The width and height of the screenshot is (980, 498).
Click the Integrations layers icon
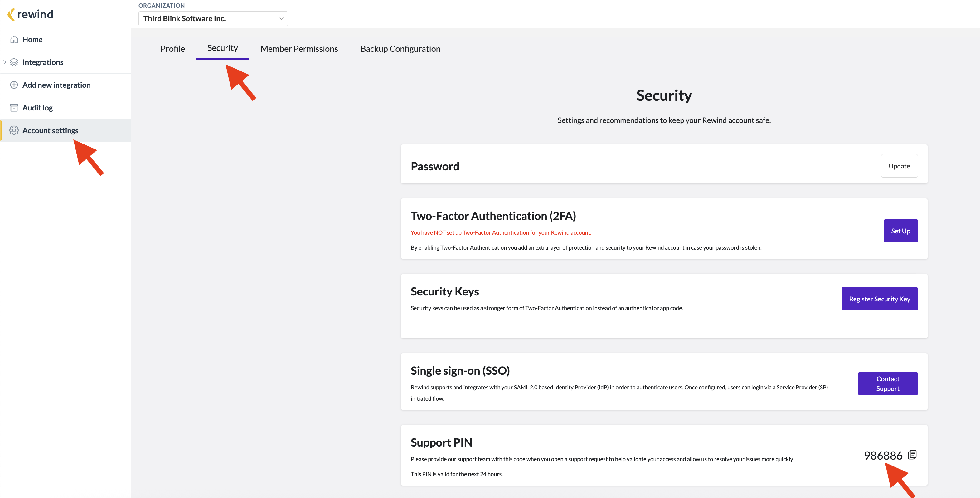pyautogui.click(x=14, y=62)
